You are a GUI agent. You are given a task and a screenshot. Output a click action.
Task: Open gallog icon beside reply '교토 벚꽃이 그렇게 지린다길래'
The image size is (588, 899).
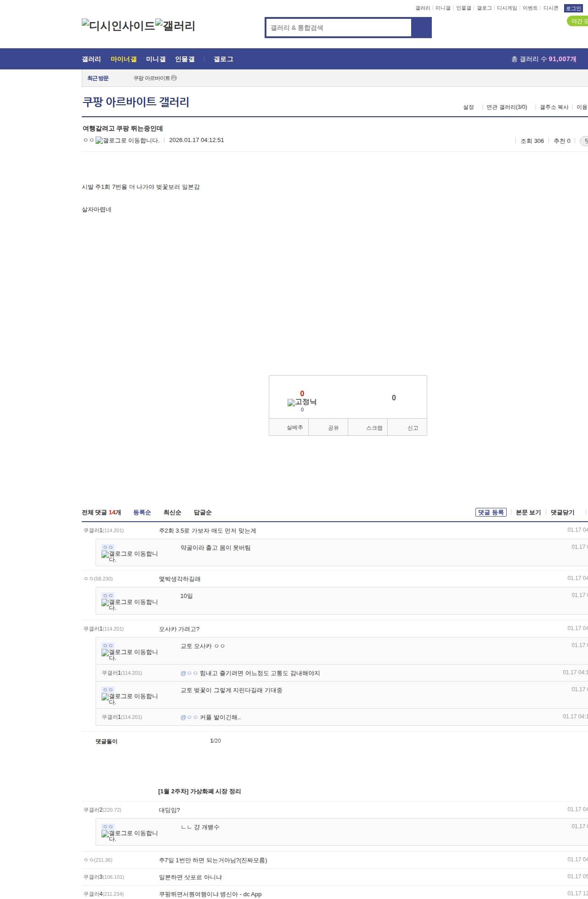(130, 699)
